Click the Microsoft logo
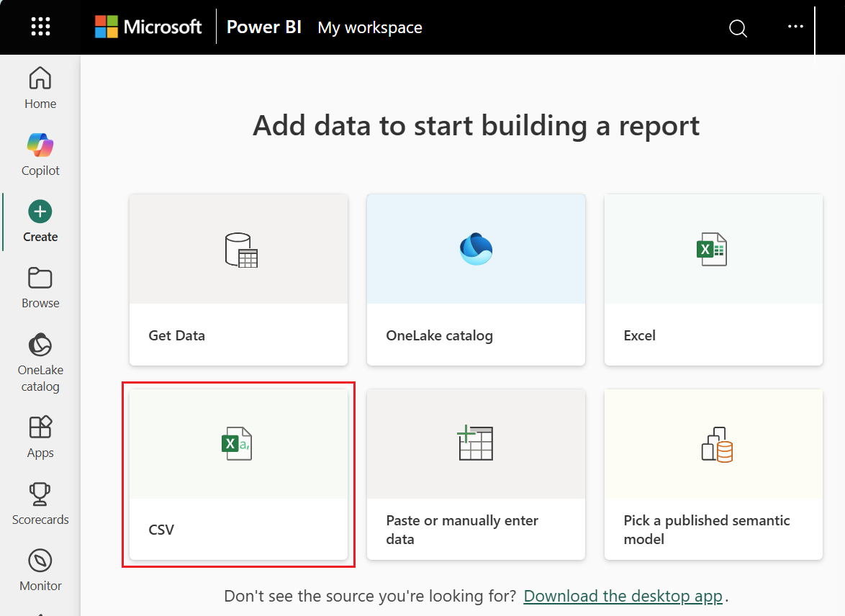This screenshot has height=616, width=845. pos(148,27)
